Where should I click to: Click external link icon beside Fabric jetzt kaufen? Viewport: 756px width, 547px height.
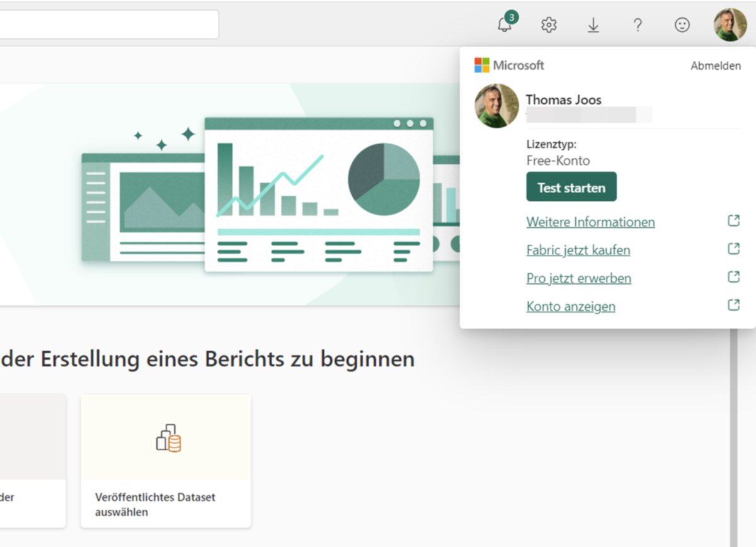(x=733, y=249)
